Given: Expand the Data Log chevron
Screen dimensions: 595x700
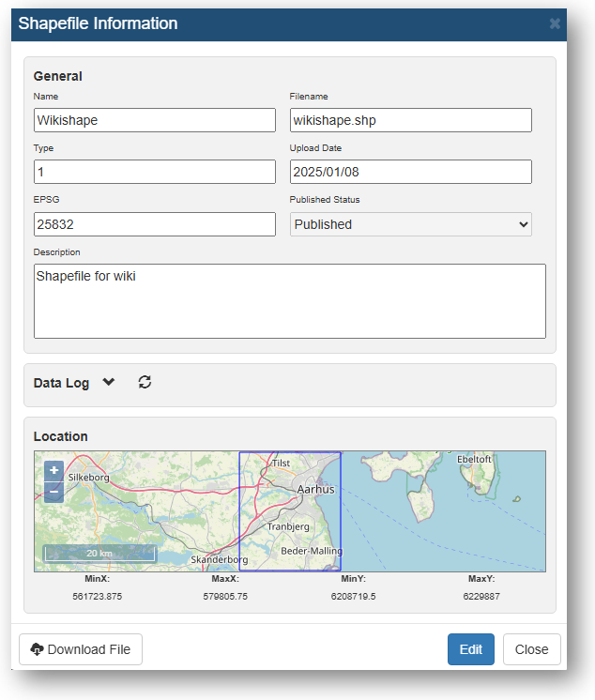Looking at the screenshot, I should (109, 382).
